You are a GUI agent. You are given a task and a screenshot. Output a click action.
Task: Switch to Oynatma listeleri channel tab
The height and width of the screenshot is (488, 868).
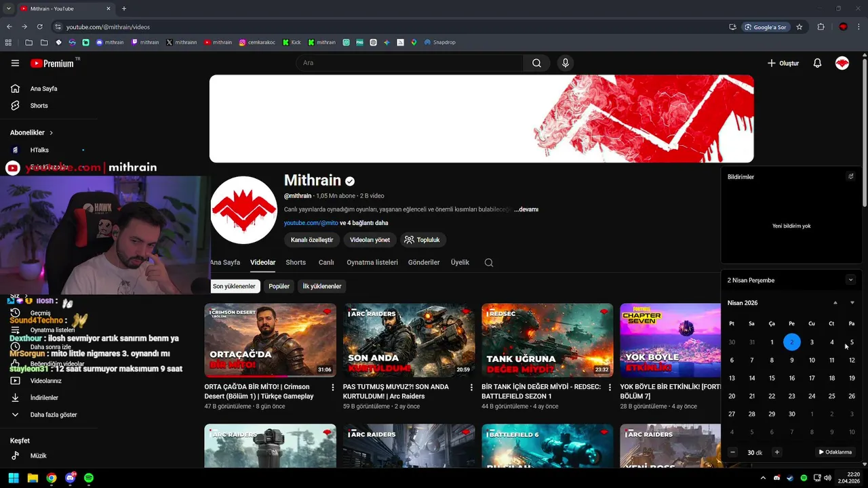pyautogui.click(x=372, y=262)
